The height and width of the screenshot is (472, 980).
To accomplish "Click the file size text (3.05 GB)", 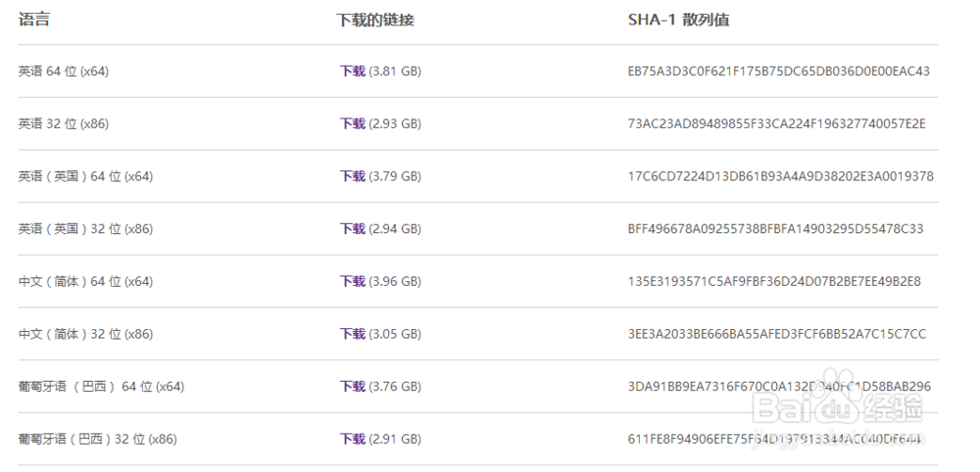I will [x=395, y=333].
